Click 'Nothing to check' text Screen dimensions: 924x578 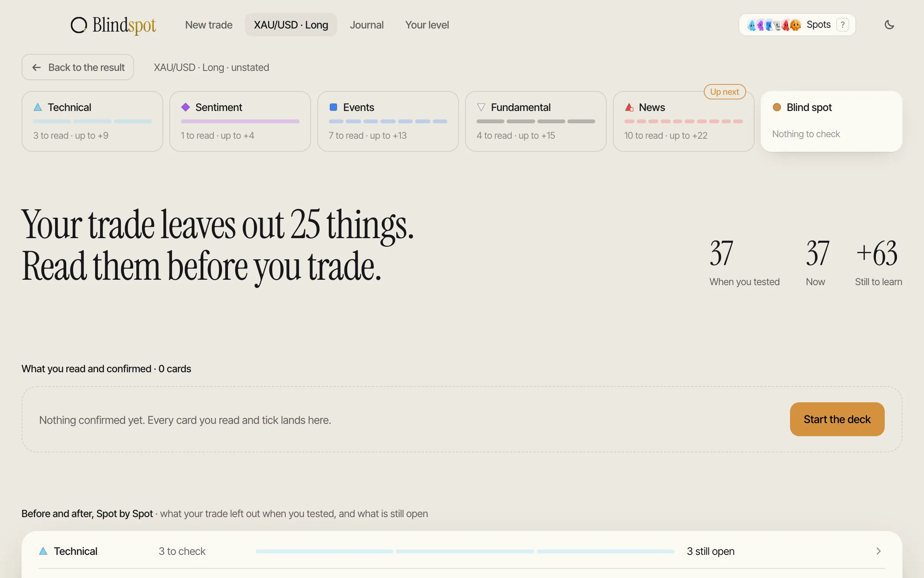click(x=806, y=134)
